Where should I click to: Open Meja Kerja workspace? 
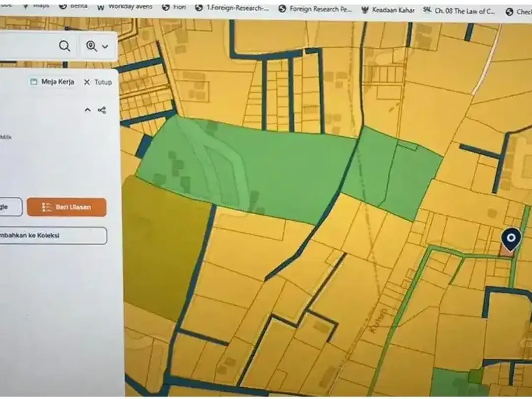click(x=52, y=82)
